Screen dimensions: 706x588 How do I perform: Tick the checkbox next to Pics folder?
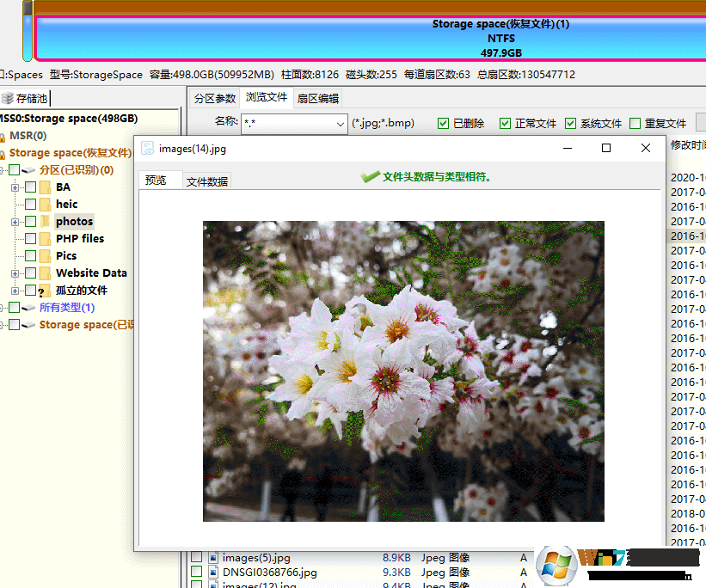(x=30, y=255)
